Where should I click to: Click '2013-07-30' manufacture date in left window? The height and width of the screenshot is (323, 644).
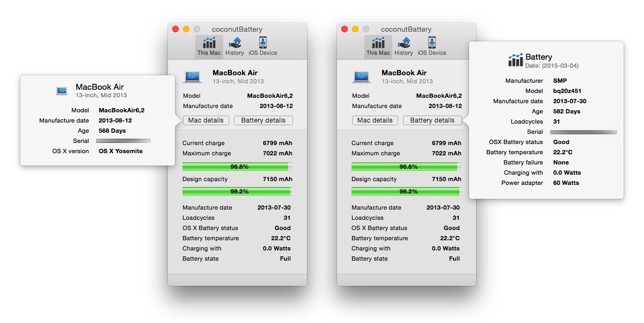[274, 207]
